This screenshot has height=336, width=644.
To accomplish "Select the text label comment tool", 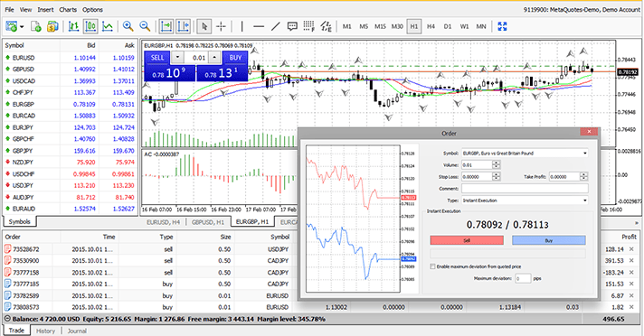I will 292,27.
